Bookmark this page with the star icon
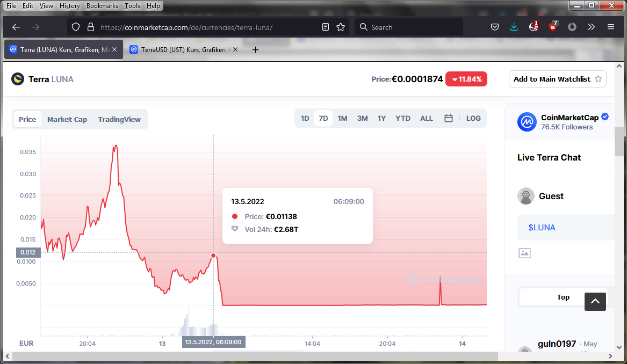Viewport: 627px width, 364px height. [341, 27]
